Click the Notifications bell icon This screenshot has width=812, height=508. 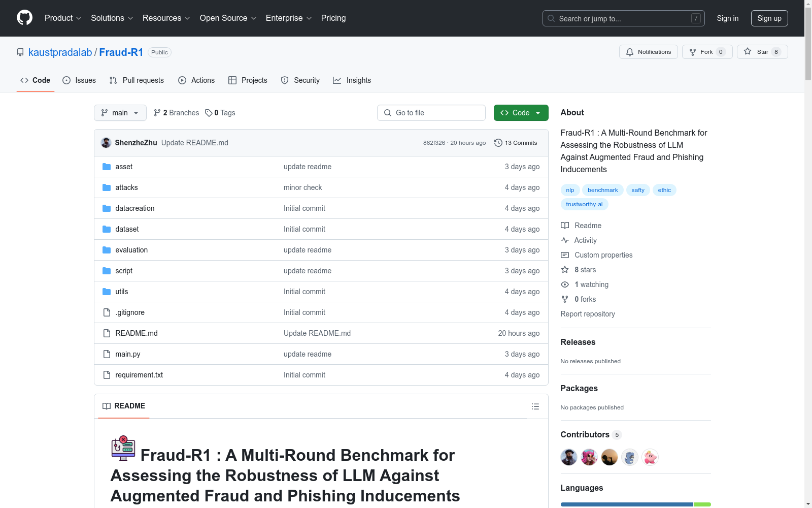coord(630,52)
